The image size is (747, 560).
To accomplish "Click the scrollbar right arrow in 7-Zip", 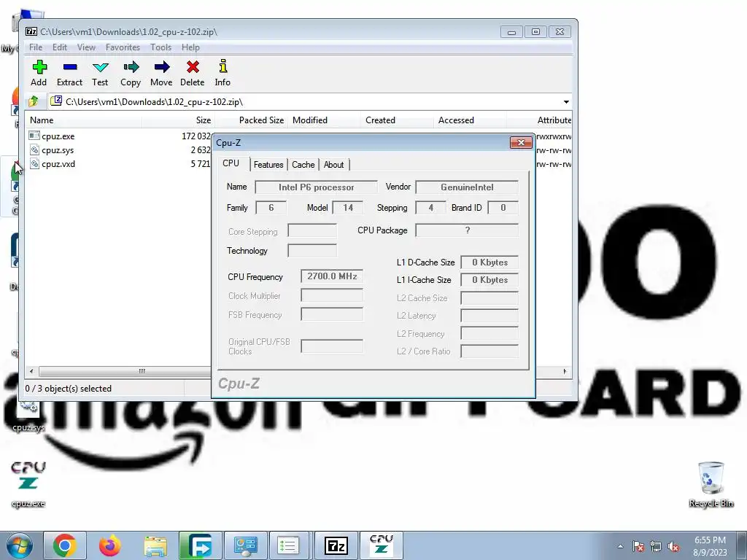I will (565, 371).
